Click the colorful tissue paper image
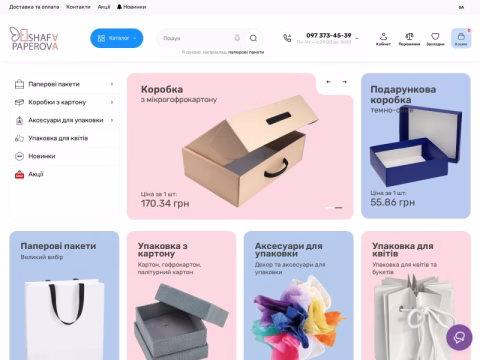The width and height of the screenshot is (480, 360). click(x=299, y=318)
